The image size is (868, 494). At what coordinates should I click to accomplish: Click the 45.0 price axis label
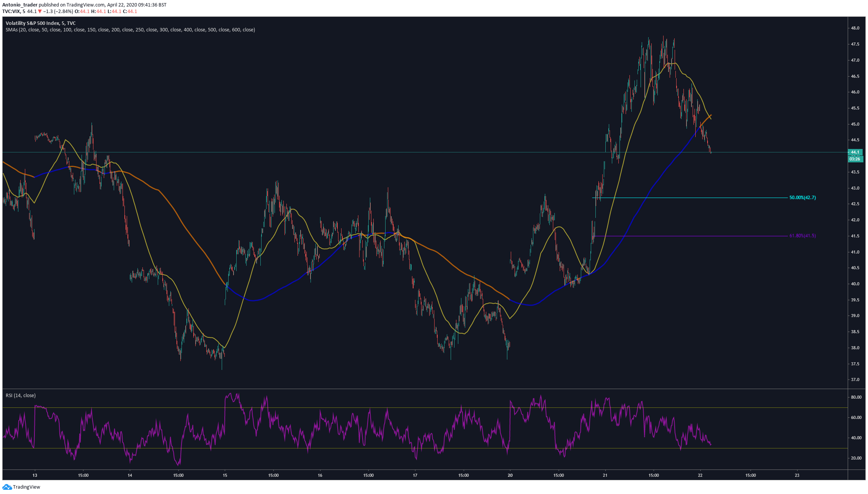coord(855,124)
